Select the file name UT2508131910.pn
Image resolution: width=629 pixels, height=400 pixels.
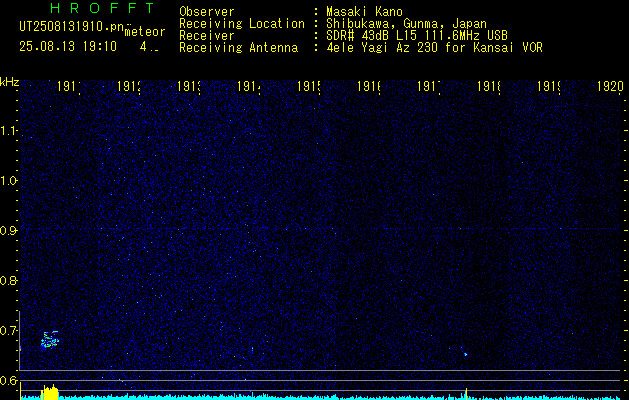point(72,27)
